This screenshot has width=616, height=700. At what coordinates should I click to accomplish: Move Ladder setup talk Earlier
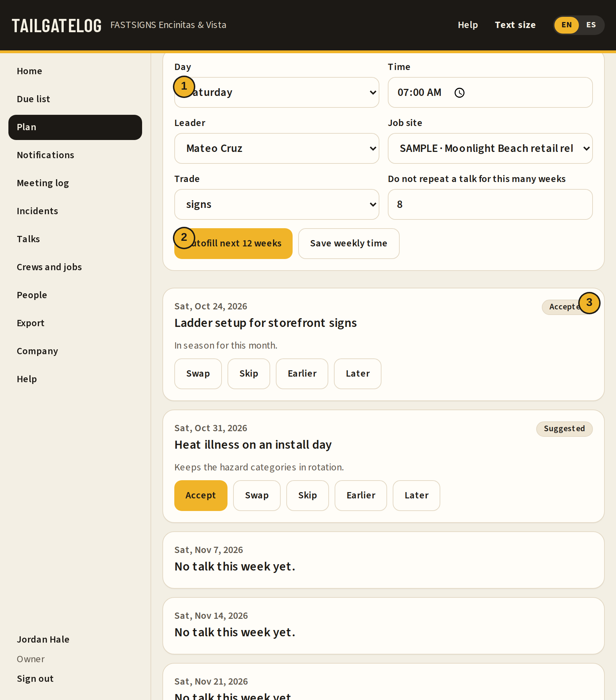pyautogui.click(x=302, y=374)
